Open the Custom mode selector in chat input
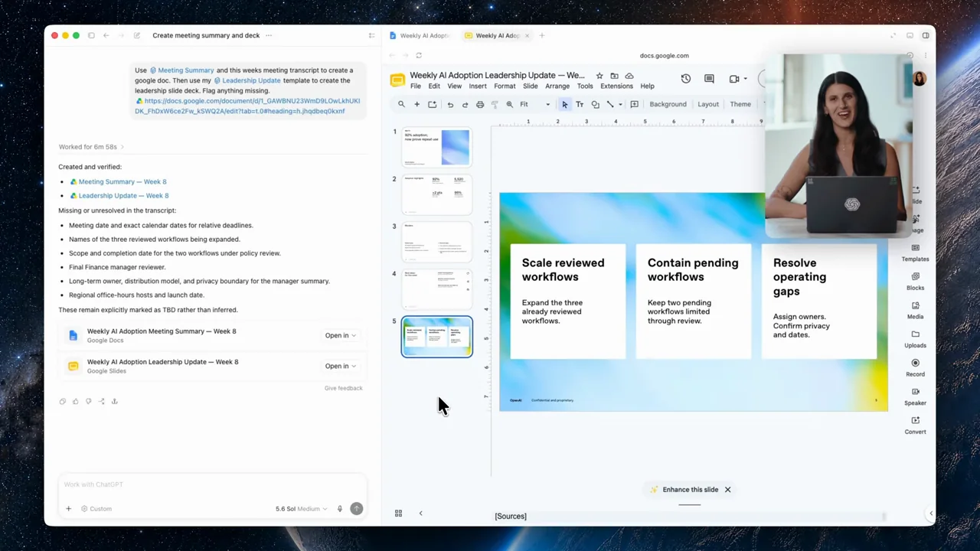980x551 pixels. coord(96,508)
